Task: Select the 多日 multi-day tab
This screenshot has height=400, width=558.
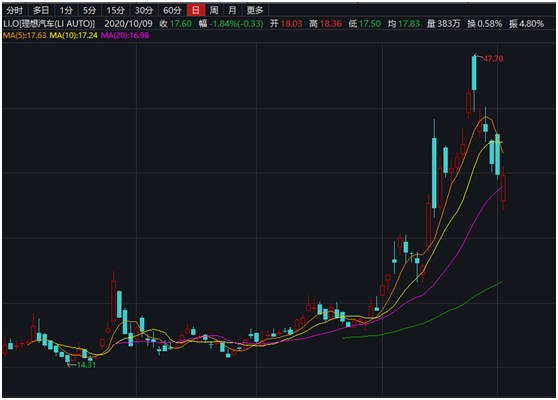Action: point(41,10)
